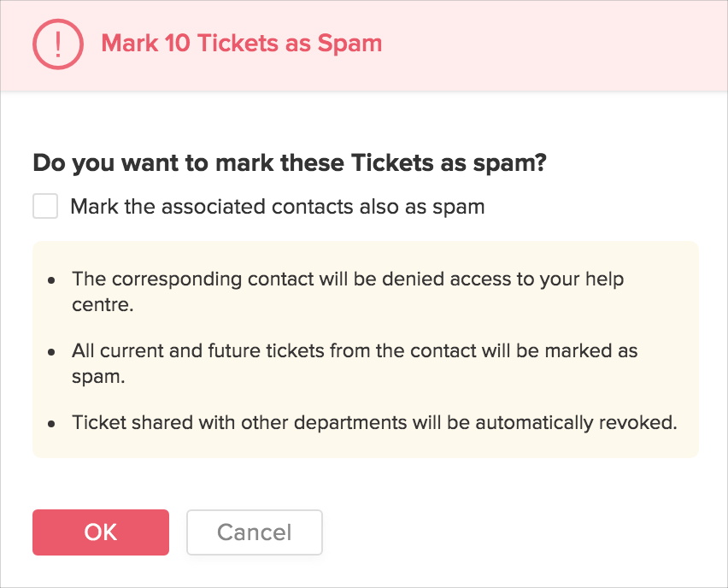Click bullet dot beside help centre note
The width and height of the screenshot is (728, 588).
coord(53,280)
